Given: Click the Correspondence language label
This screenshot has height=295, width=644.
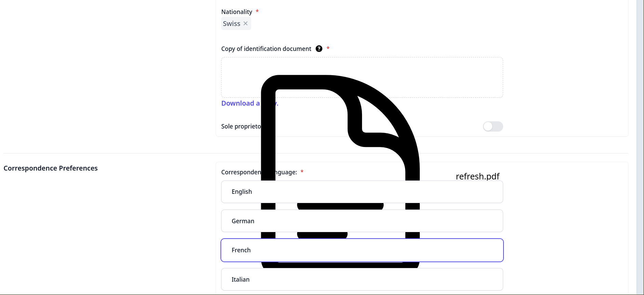Looking at the screenshot, I should point(241,172).
